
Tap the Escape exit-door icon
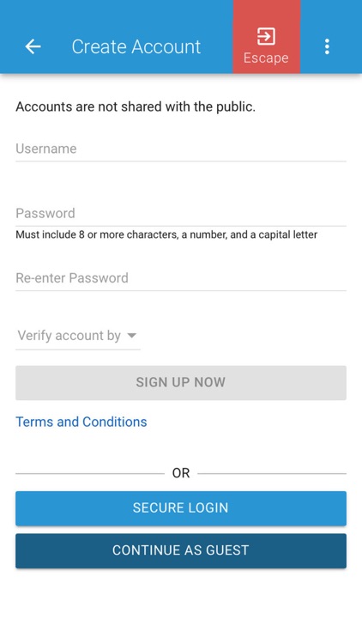(x=267, y=37)
